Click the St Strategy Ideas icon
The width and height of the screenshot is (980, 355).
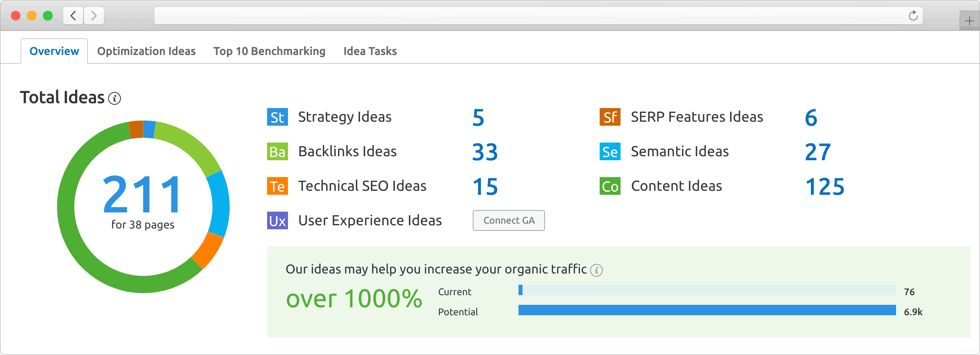(x=278, y=117)
